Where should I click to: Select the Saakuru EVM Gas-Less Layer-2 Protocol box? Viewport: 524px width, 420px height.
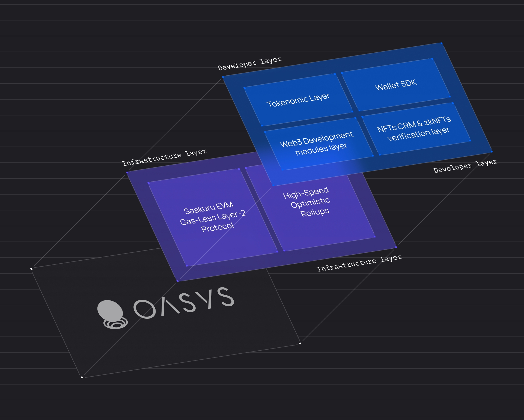(x=213, y=217)
